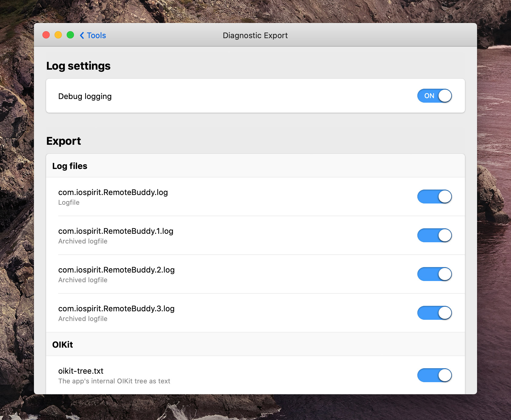Image resolution: width=511 pixels, height=420 pixels.
Task: Click the Log settings heading
Action: click(78, 66)
